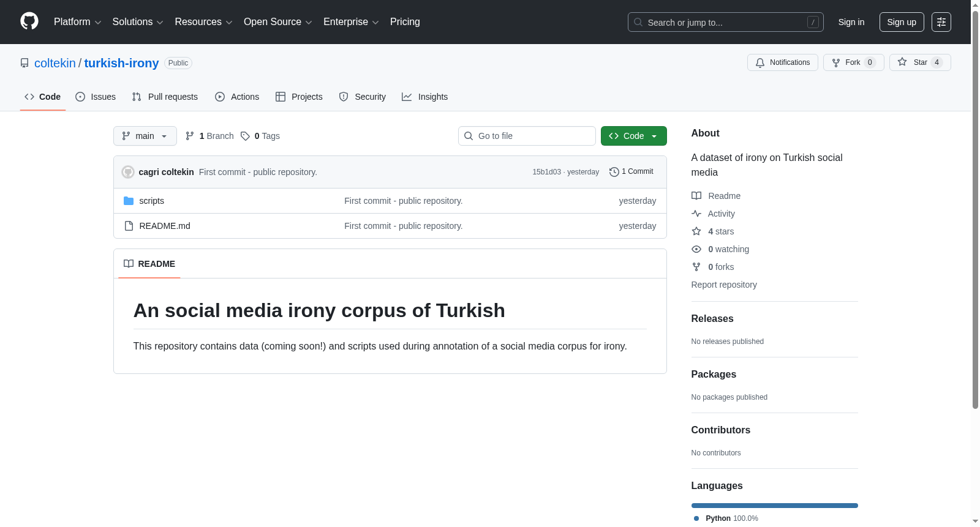Go to GitHub homepage via Octocat logo
Screen dimensions: 980x527
pyautogui.click(x=29, y=21)
